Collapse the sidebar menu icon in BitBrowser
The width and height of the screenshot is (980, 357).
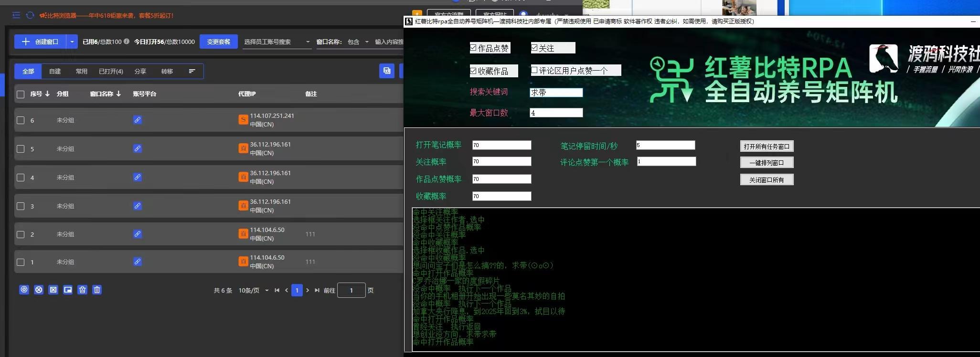(x=16, y=15)
